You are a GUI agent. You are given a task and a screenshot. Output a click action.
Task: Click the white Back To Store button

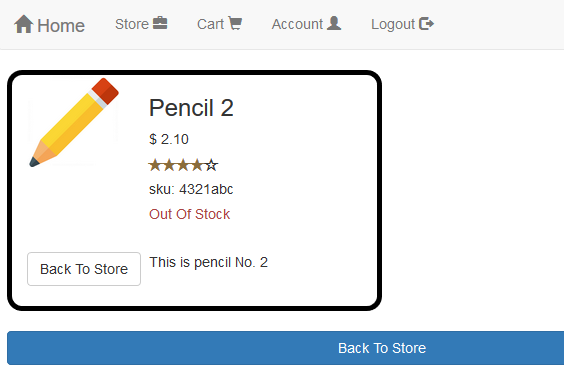tap(84, 269)
